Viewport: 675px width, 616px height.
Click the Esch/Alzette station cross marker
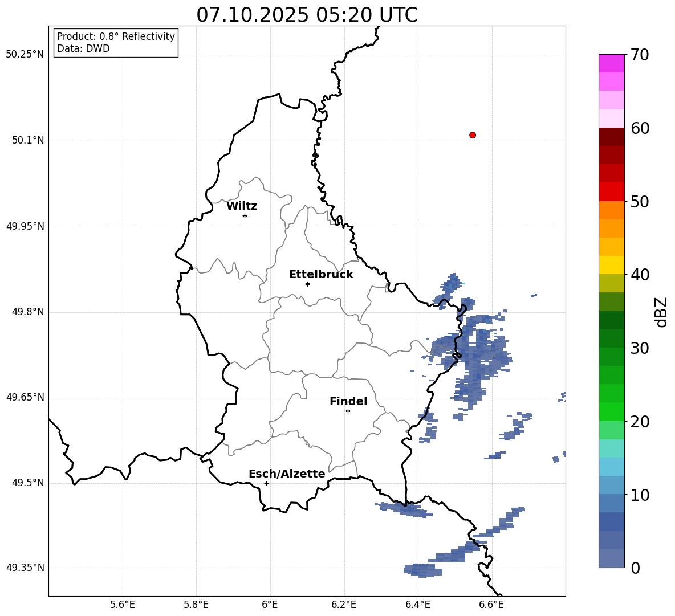tap(266, 483)
